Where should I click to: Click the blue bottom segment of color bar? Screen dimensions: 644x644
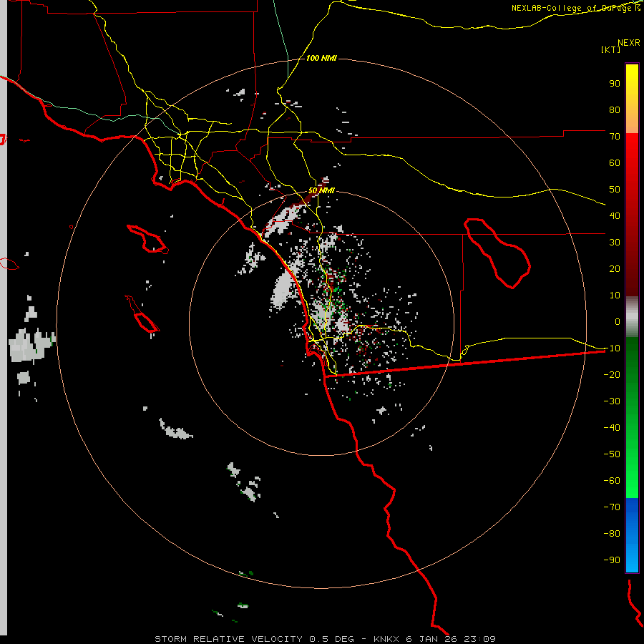tap(632, 535)
